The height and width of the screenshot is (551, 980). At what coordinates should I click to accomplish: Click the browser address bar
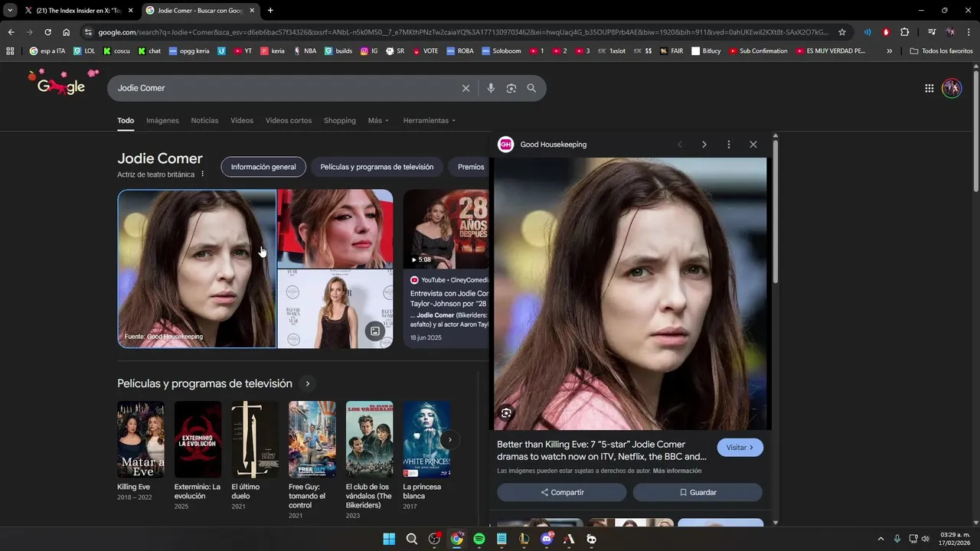pyautogui.click(x=462, y=32)
